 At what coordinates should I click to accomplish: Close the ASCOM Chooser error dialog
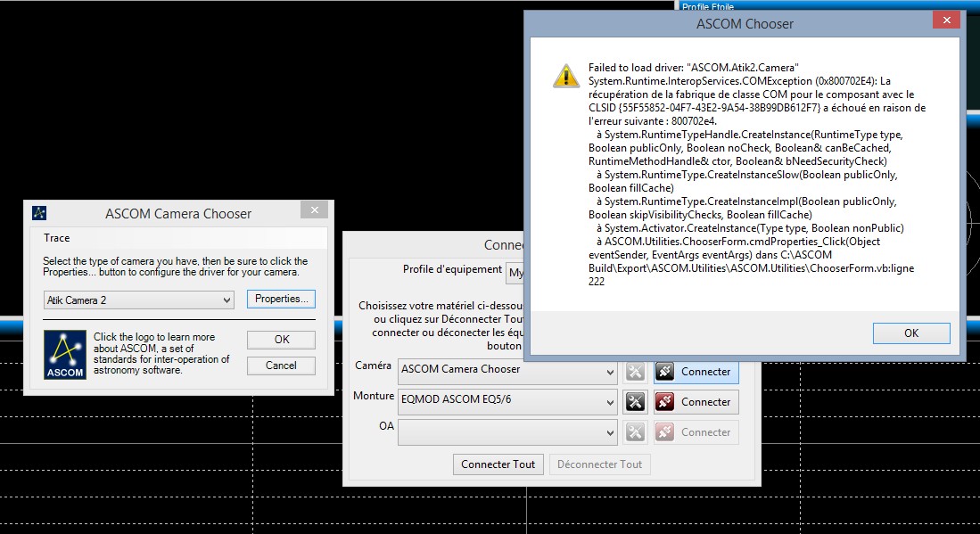(946, 20)
